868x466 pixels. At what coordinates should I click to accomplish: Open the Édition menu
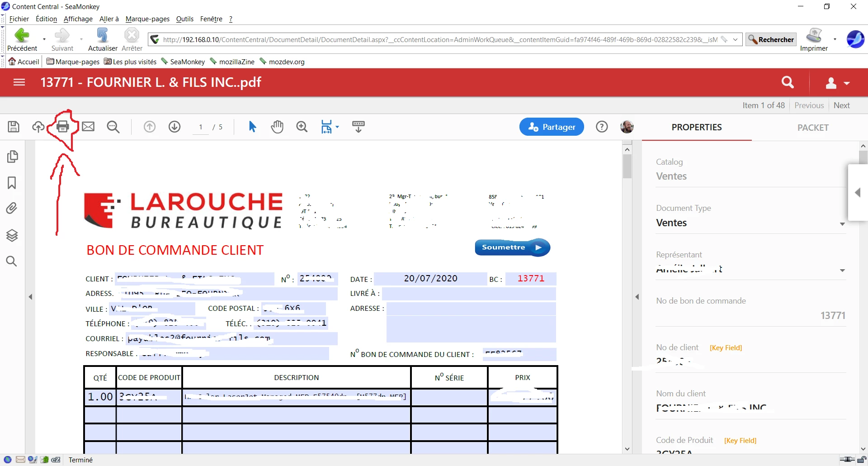46,19
